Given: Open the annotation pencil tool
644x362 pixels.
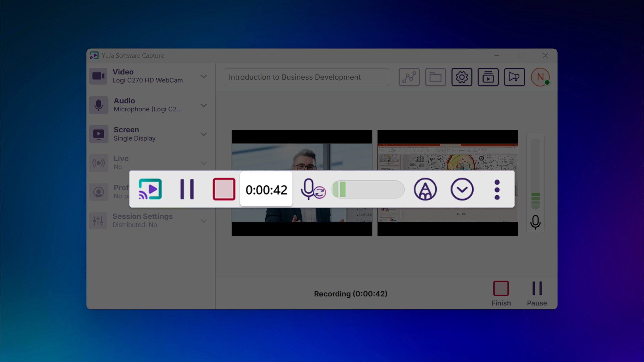Looking at the screenshot, I should [x=425, y=189].
